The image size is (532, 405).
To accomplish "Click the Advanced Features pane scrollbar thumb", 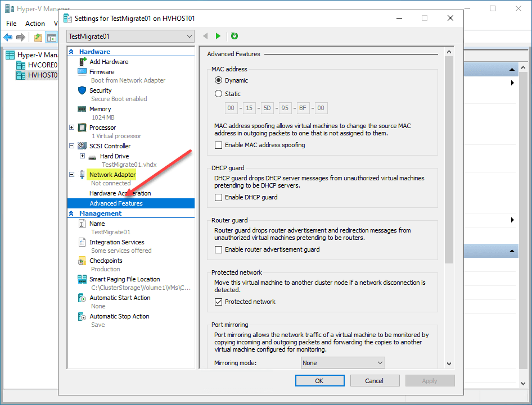I will coord(449,160).
